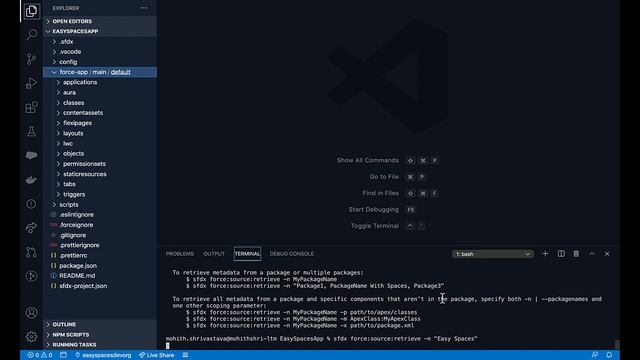Expand the RUNNING TASKS section
This screenshot has width=640, height=360.
pyautogui.click(x=100, y=345)
